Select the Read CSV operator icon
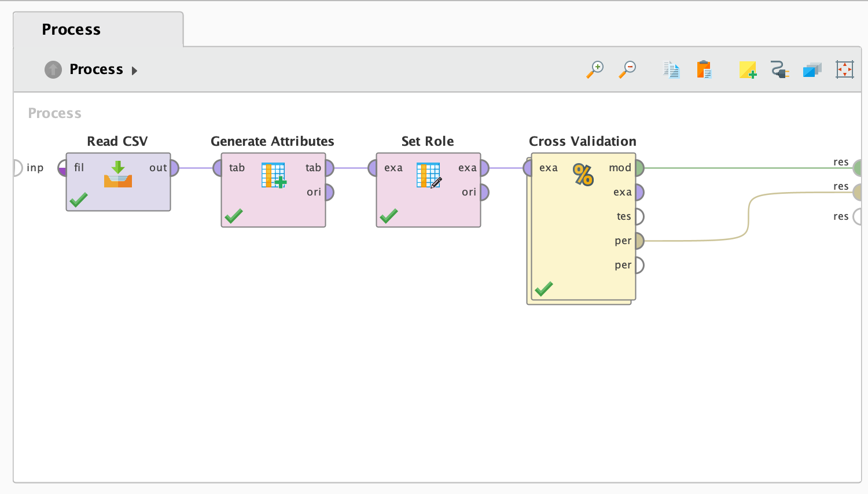 point(118,175)
